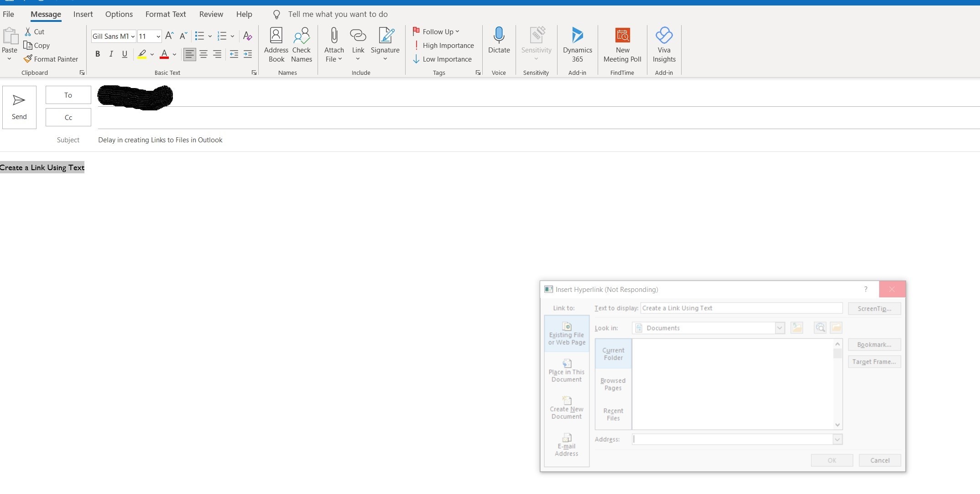Toggle italic formatting
Screen dimensions: 980x494
(111, 54)
